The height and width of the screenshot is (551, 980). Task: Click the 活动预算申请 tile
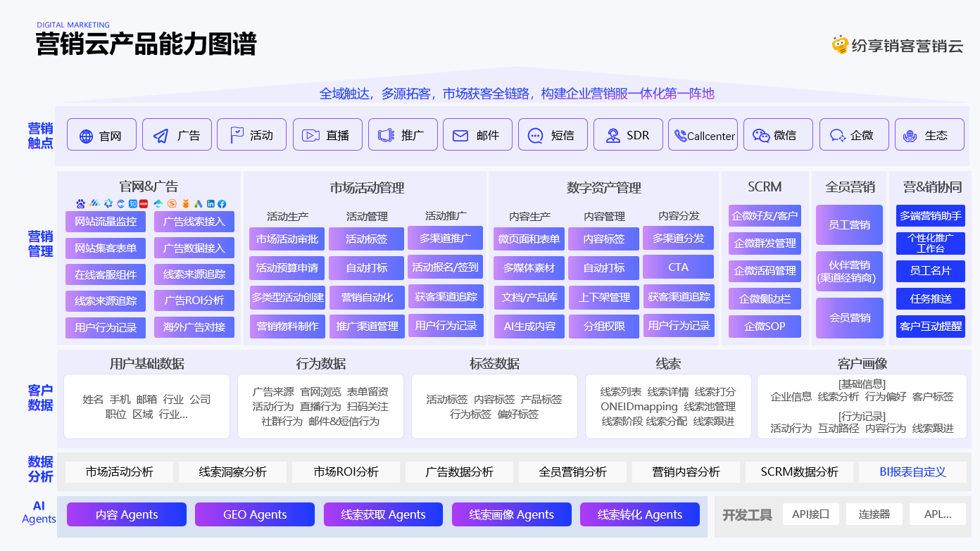[x=287, y=267]
